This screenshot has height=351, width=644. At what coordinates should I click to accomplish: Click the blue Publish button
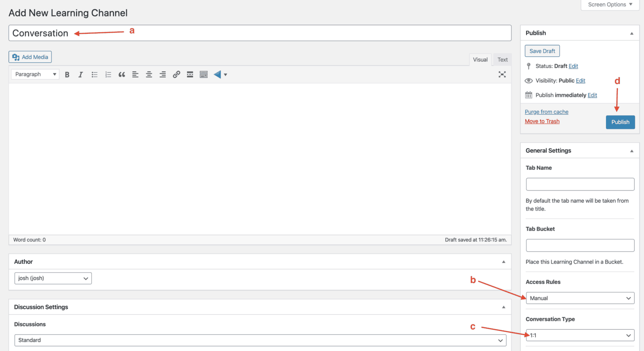coord(620,122)
